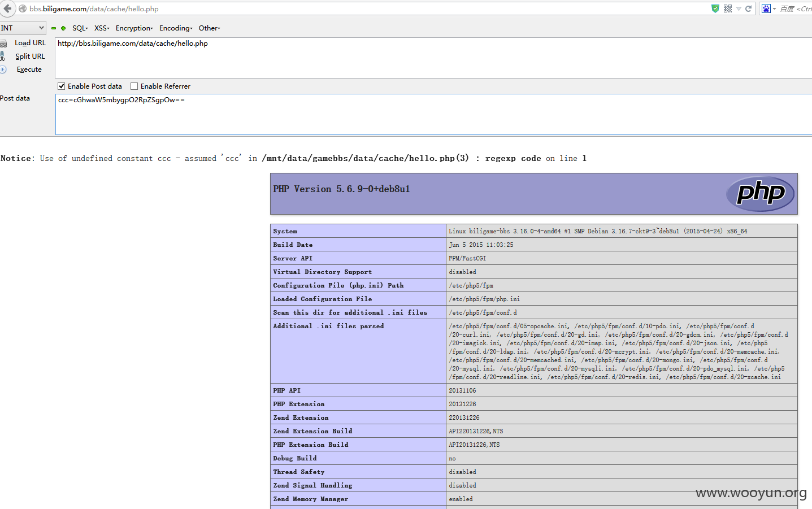
Task: Click the Thread Safety label
Action: click(299, 472)
